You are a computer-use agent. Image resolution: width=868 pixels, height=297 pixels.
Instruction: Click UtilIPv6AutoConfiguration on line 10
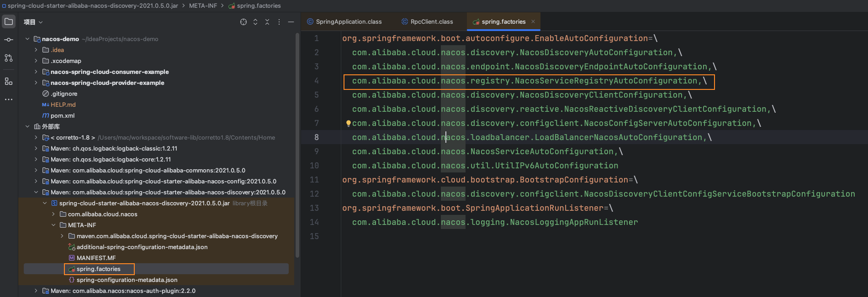557,166
